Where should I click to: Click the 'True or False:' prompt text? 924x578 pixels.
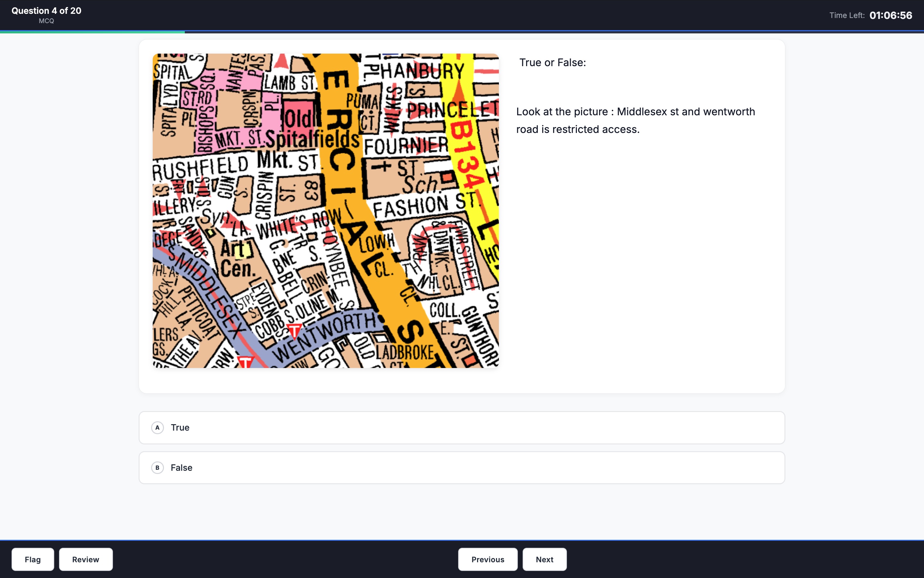point(552,62)
